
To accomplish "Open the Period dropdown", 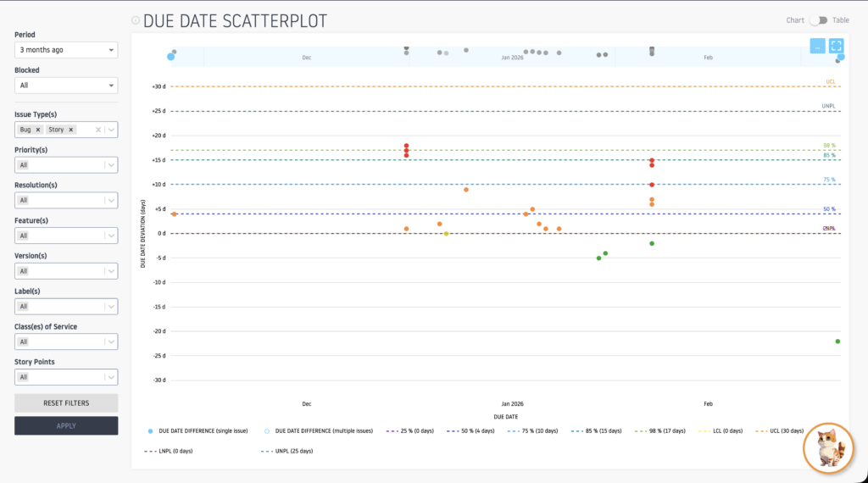I will 66,50.
